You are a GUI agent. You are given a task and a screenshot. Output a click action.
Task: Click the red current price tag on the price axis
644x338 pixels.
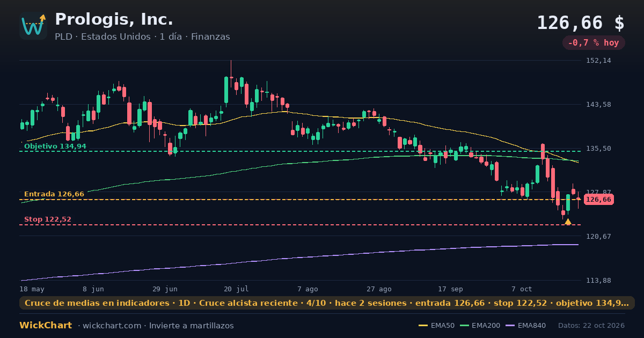[598, 200]
